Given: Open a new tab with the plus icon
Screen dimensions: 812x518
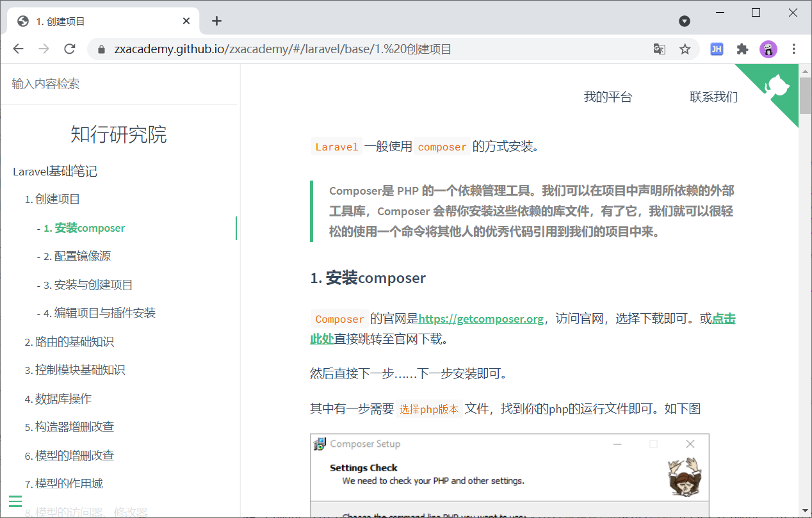Looking at the screenshot, I should [216, 20].
